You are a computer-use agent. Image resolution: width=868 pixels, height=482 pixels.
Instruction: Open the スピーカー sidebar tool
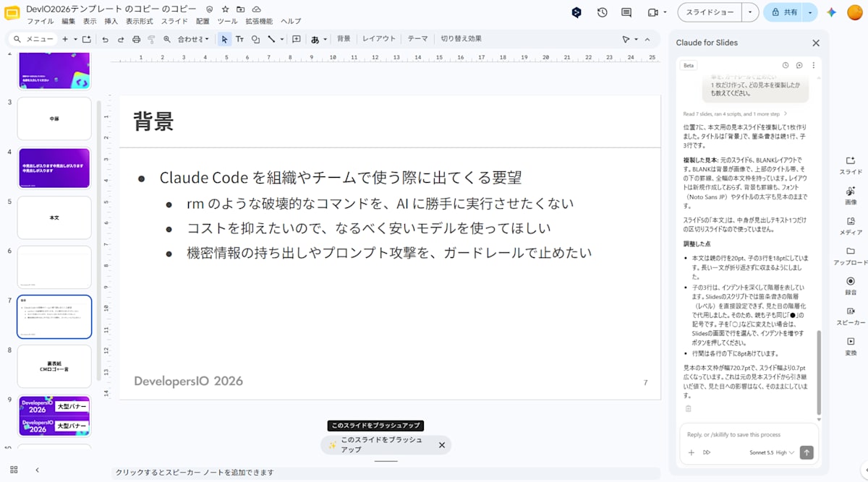[x=850, y=316]
